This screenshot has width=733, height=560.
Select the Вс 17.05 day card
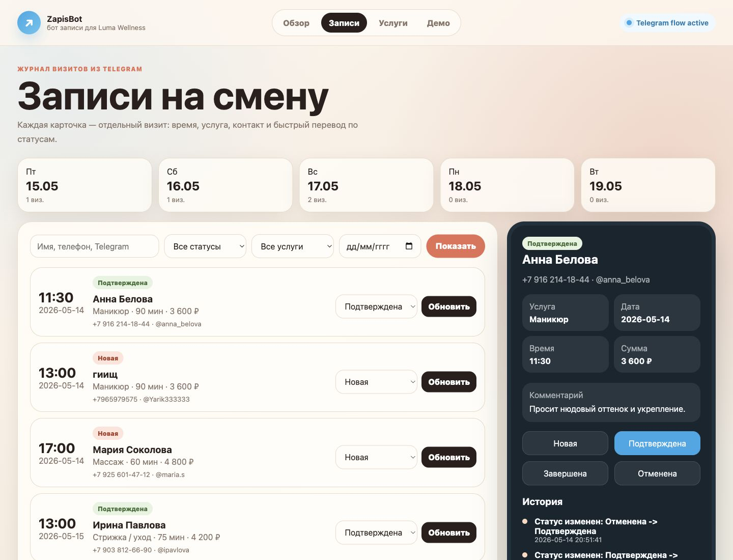tap(366, 185)
